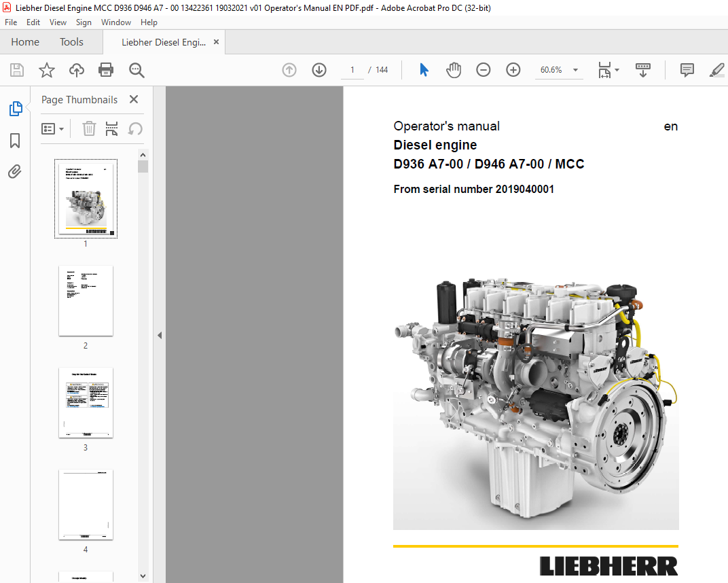The image size is (728, 583).
Task: Open Page Thumbnails sidebar icon
Action: (x=16, y=109)
